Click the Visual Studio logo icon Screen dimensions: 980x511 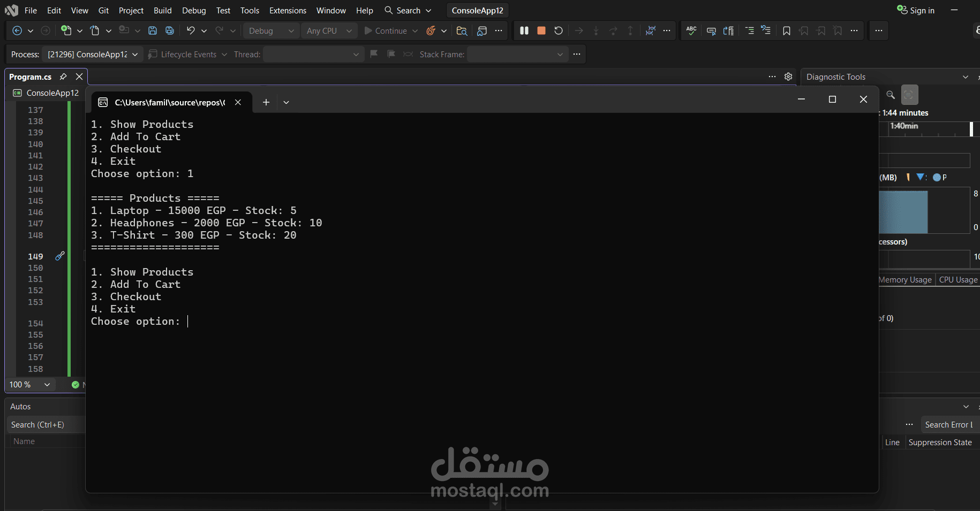11,10
